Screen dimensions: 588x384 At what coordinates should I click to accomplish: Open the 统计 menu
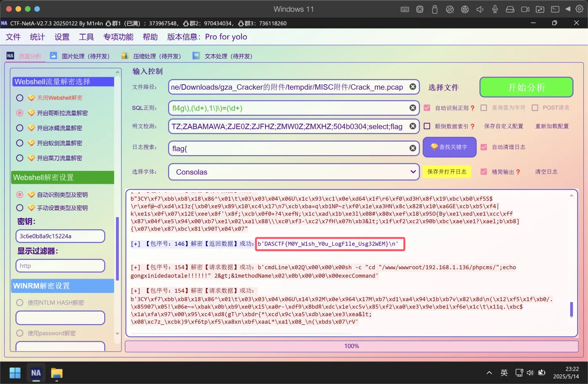click(37, 37)
